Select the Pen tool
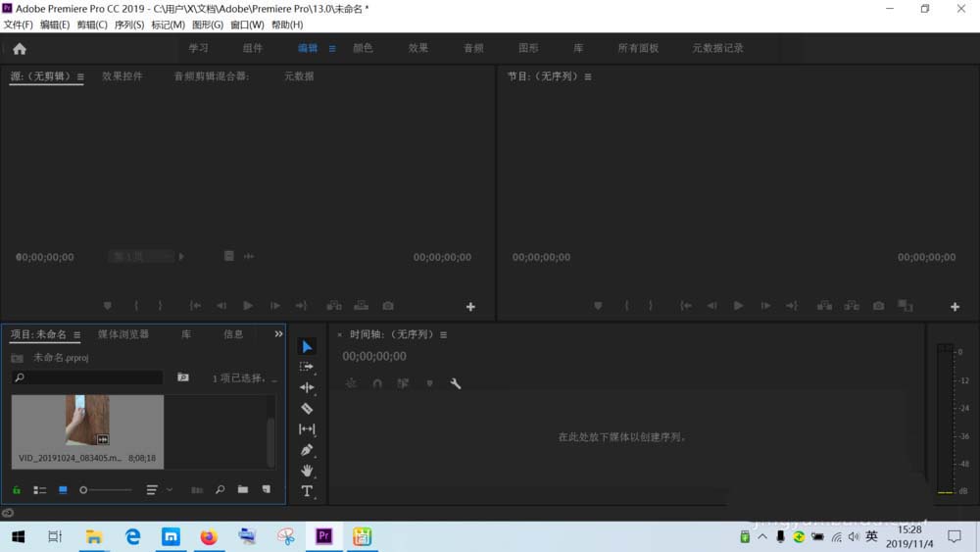The image size is (980, 552). 307,450
